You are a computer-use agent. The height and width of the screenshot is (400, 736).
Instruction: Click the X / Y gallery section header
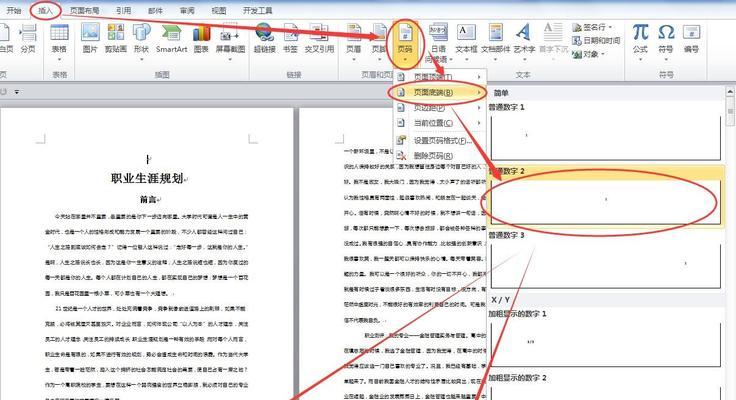pos(500,300)
